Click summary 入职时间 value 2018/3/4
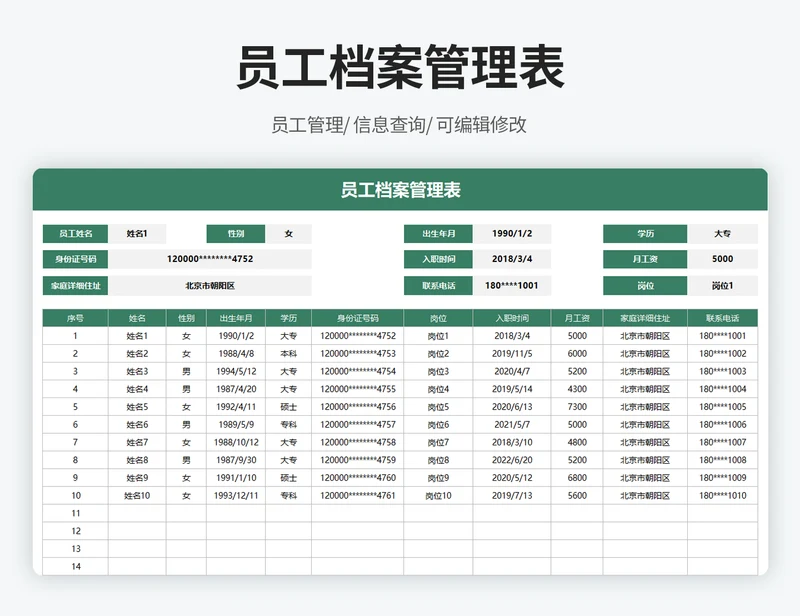 512,259
